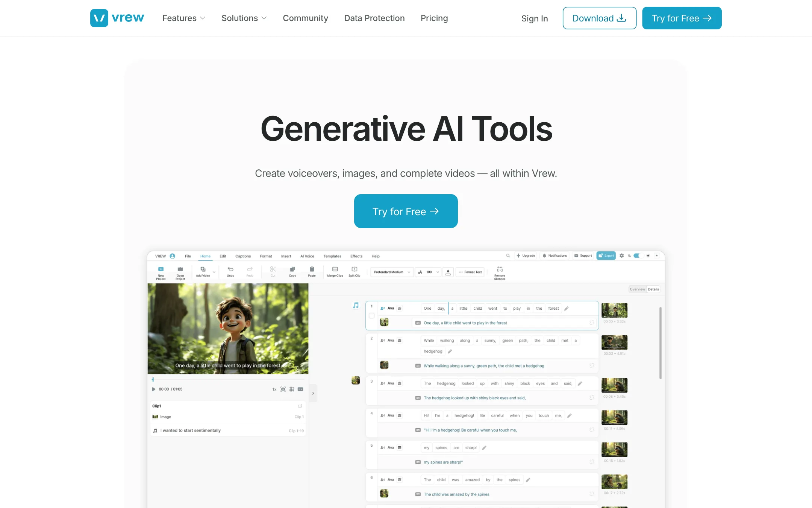Viewport: 812px width, 508px height.
Task: Click the video timeline progress bar
Action: (x=228, y=380)
